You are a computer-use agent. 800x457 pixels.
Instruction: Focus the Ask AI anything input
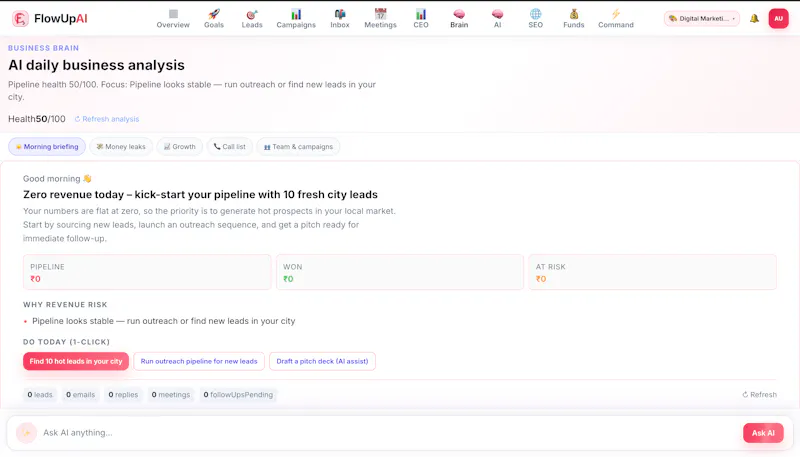(388, 433)
